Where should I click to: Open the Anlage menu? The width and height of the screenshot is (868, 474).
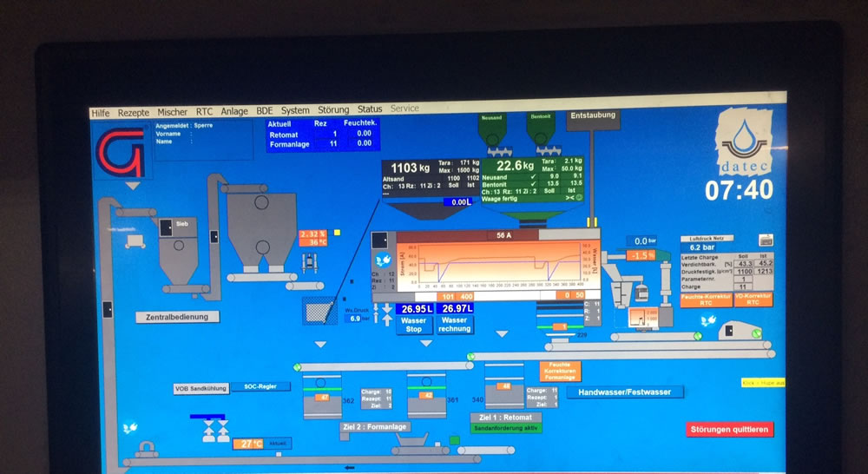(234, 111)
